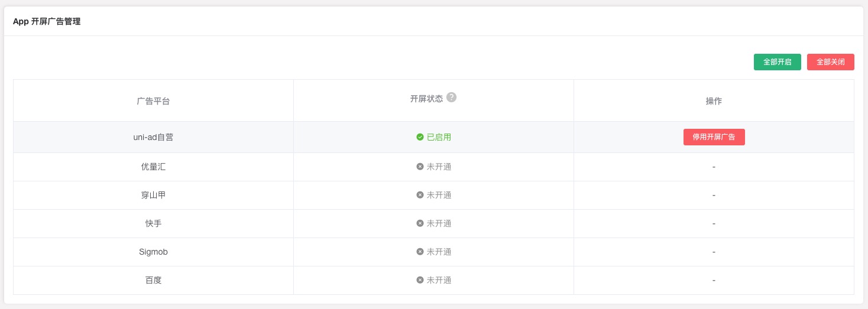Click the App 开屏广告管理 page title
Screen dimensions: 868x309
[x=47, y=21]
